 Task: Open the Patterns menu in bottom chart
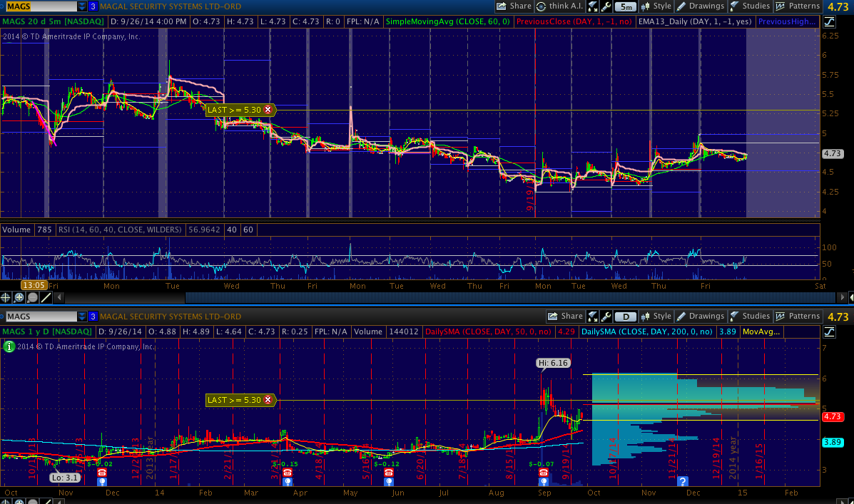coord(798,317)
